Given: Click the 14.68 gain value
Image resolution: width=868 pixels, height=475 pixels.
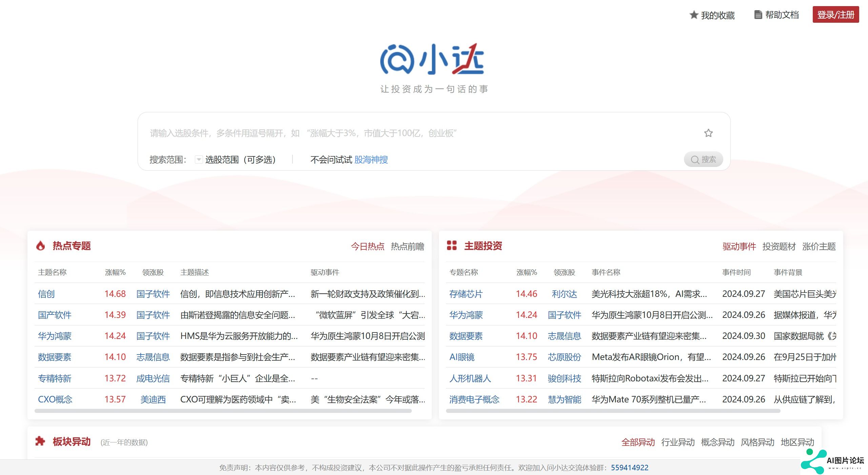Looking at the screenshot, I should pos(115,294).
